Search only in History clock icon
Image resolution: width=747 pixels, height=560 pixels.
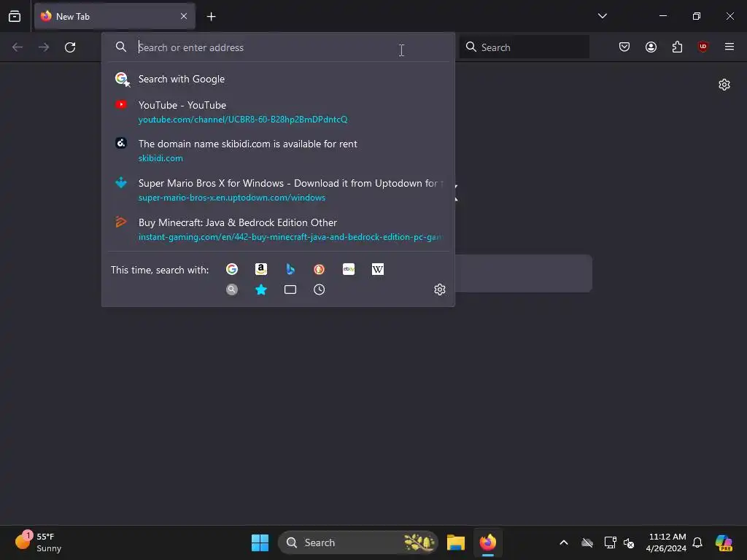(x=320, y=289)
